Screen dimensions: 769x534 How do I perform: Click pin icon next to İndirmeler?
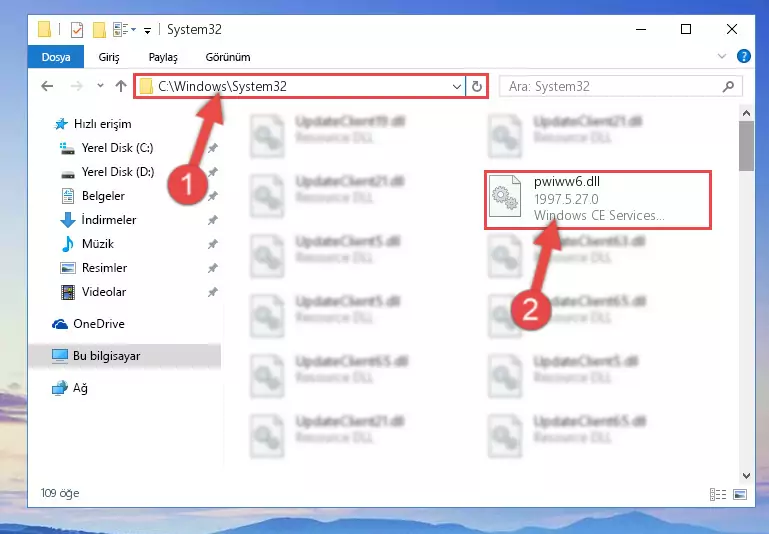[x=212, y=220]
